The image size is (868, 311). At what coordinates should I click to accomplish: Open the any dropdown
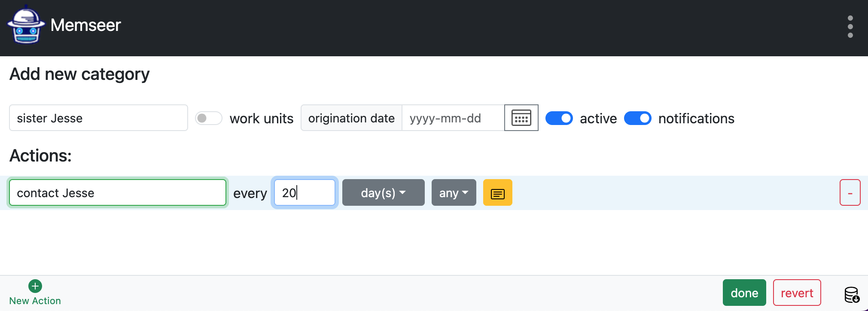tap(454, 193)
